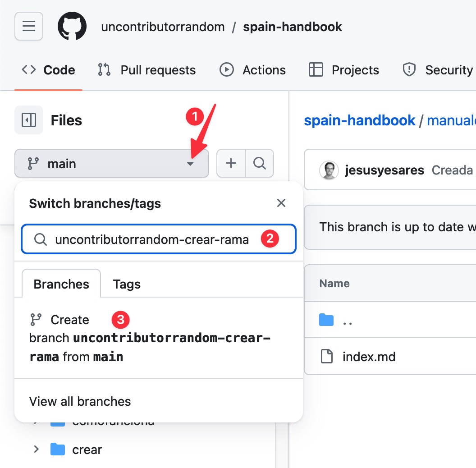Switch to the Pull requests tab
Screen dimensions: 476x468
coord(146,70)
